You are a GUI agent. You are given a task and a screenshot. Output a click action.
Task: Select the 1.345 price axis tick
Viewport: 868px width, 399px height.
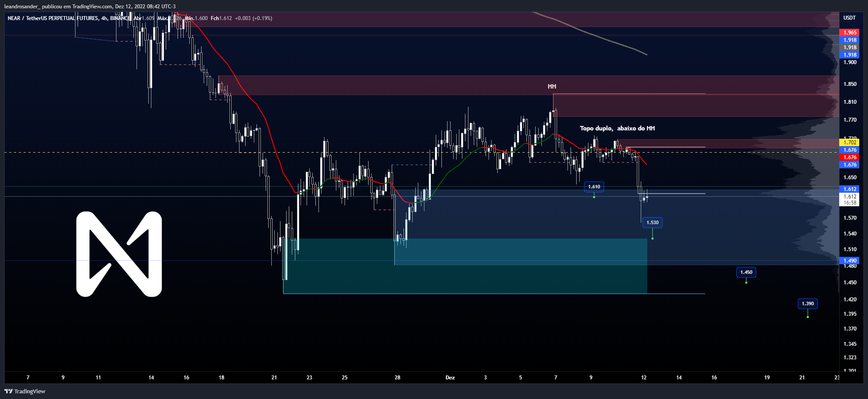tap(850, 344)
